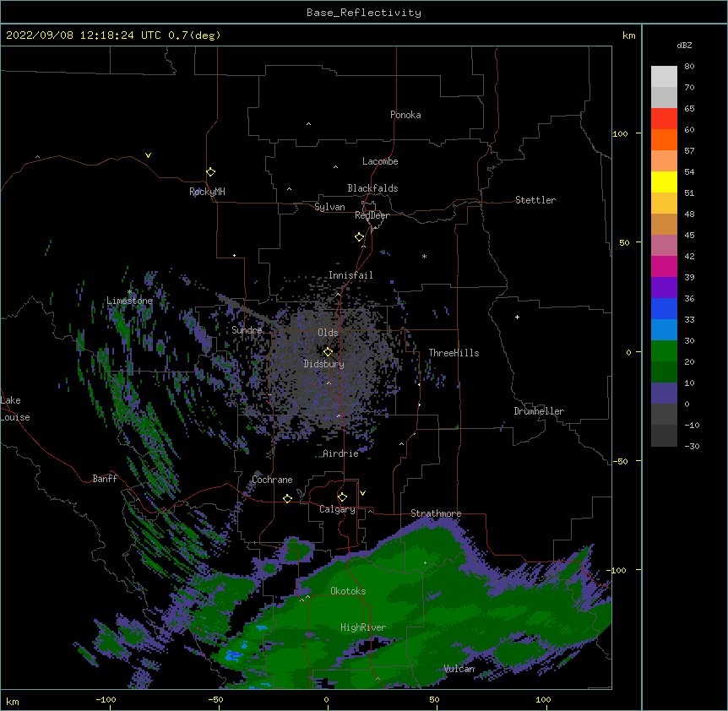Select the orange 57-60 dBZ legend swatch
Image resolution: width=728 pixels, height=711 pixels.
coord(664,139)
